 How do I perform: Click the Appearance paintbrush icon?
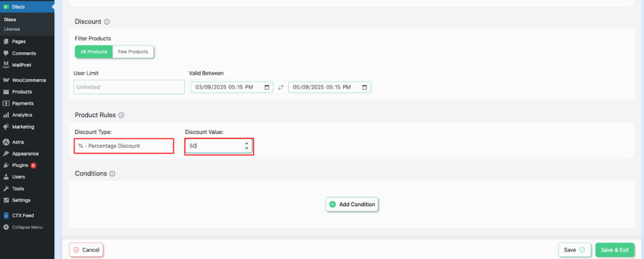[x=6, y=153]
